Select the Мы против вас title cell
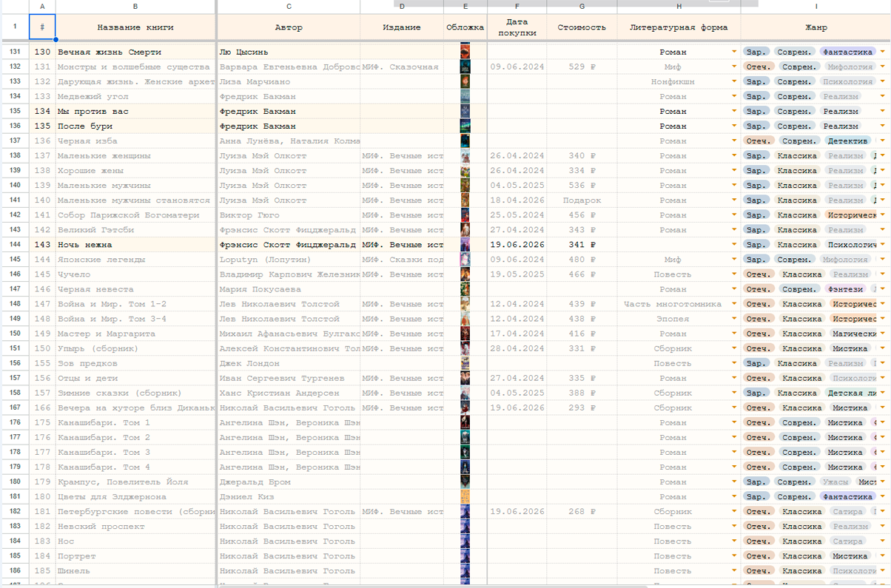 pyautogui.click(x=135, y=111)
